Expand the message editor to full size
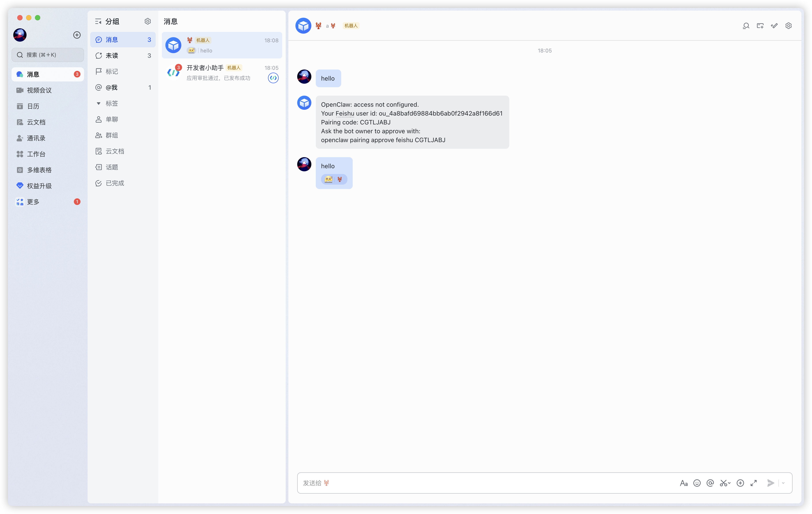 [753, 483]
